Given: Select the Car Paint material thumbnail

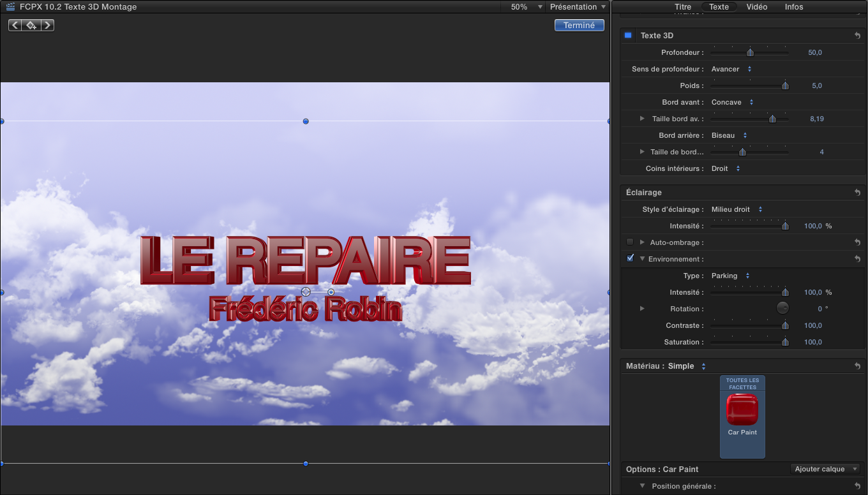Looking at the screenshot, I should 742,410.
